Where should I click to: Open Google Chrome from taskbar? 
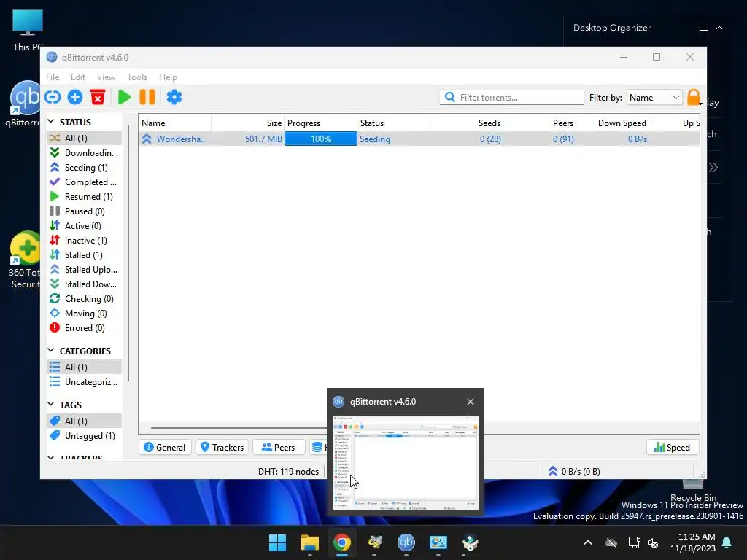point(341,542)
